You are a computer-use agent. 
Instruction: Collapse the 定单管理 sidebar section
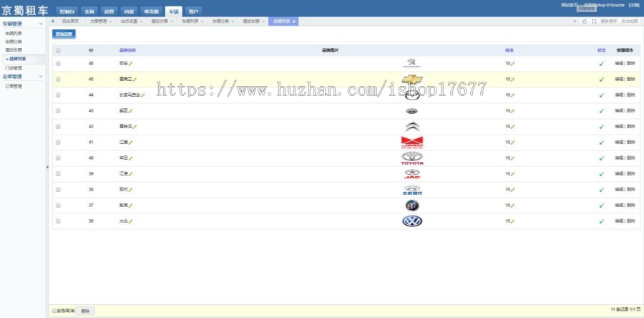[x=41, y=77]
